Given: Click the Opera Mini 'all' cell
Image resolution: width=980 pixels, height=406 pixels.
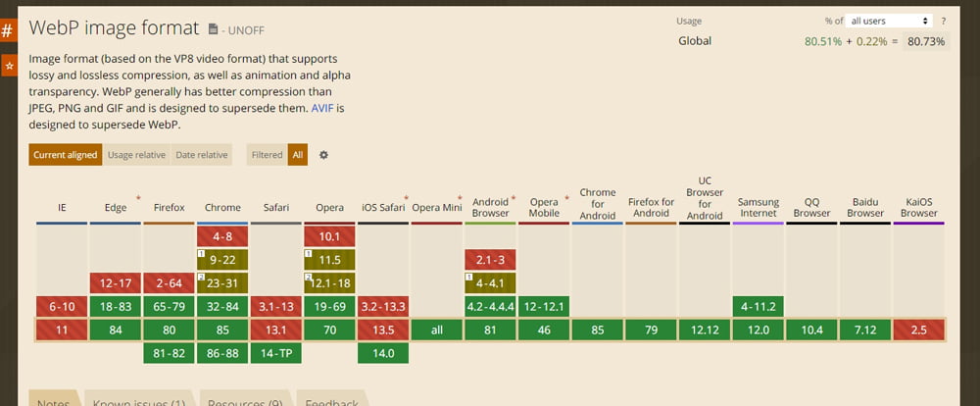Looking at the screenshot, I should (x=437, y=330).
